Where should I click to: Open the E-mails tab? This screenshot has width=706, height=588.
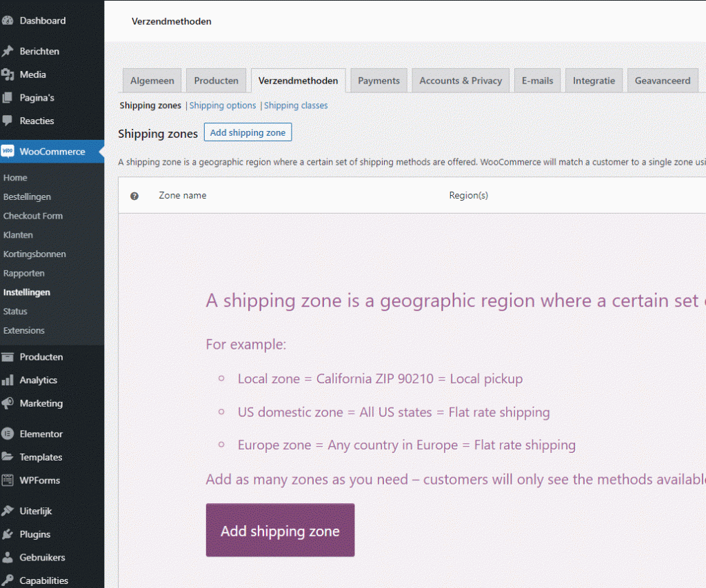(x=537, y=81)
